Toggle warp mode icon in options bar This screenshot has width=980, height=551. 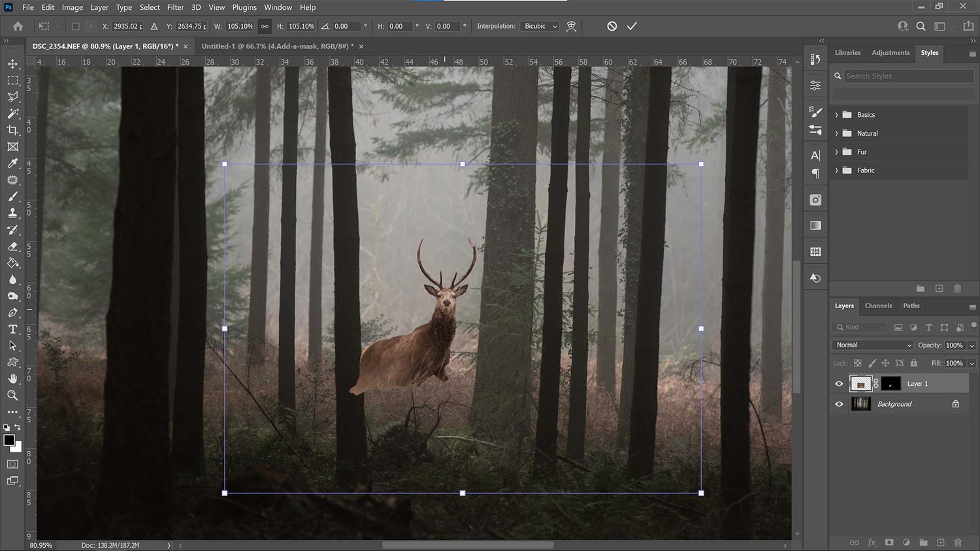click(x=571, y=26)
